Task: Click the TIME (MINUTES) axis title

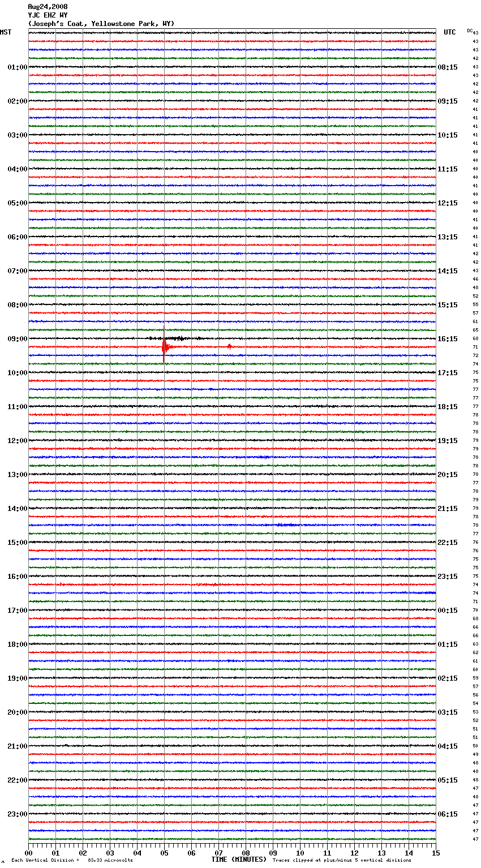Action: coord(239,860)
